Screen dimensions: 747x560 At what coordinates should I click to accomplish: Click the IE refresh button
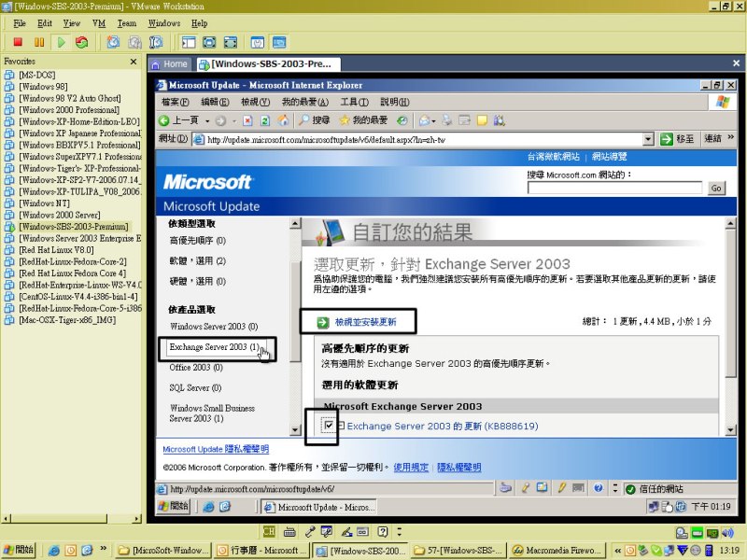pos(265,120)
